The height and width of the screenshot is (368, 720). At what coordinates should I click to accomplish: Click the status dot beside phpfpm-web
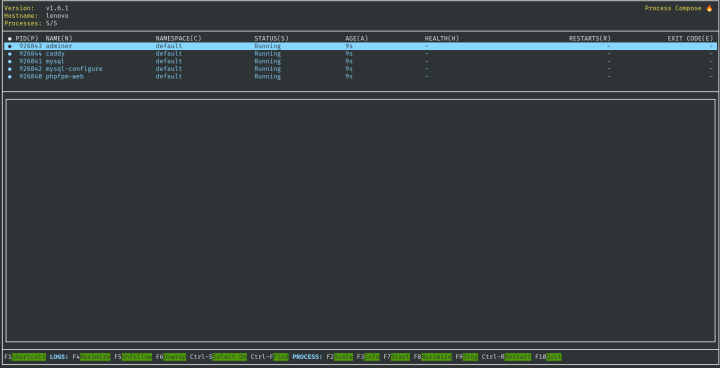(10, 77)
